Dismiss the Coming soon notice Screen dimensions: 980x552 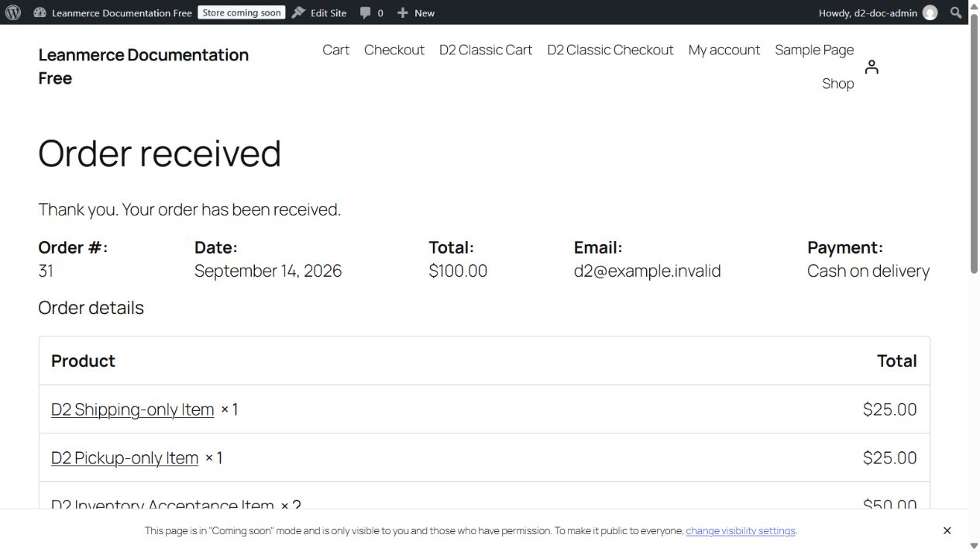tap(947, 530)
